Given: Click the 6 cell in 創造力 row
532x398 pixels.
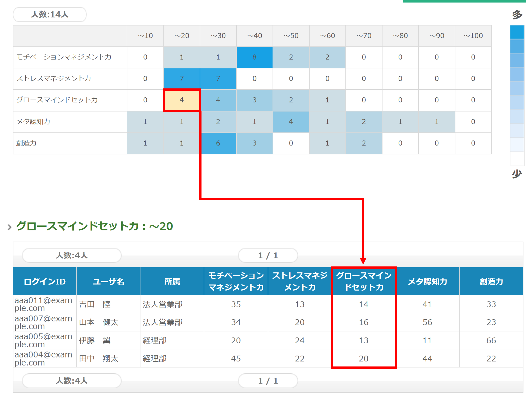Looking at the screenshot, I should tap(218, 143).
